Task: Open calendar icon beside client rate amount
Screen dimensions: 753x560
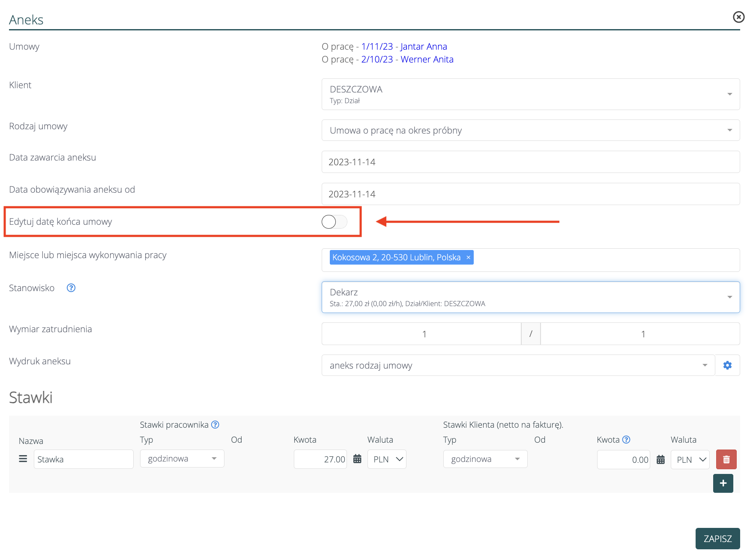Action: pyautogui.click(x=660, y=460)
